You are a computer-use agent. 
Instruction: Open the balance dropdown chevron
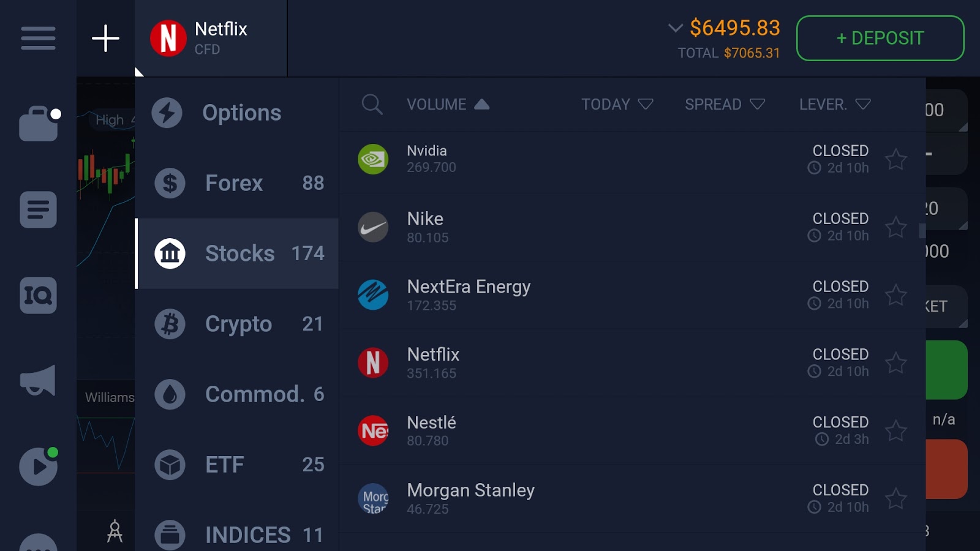coord(676,28)
